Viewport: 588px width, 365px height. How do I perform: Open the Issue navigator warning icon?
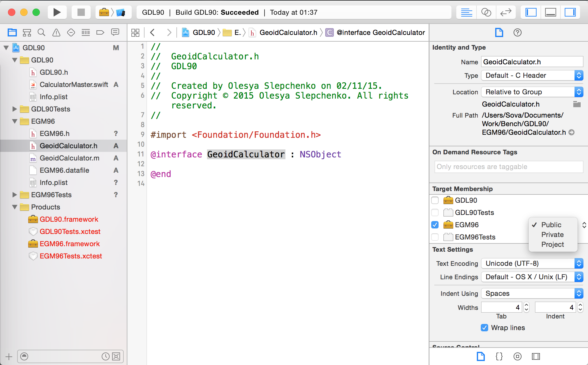(56, 32)
